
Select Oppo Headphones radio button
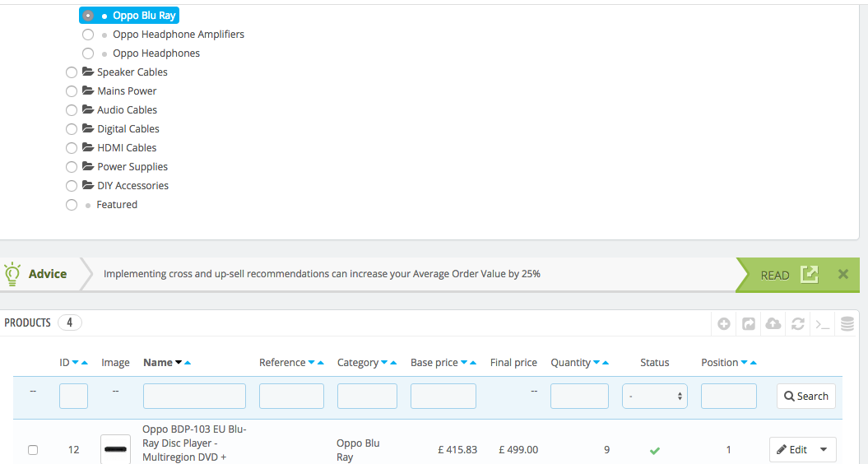click(x=88, y=53)
